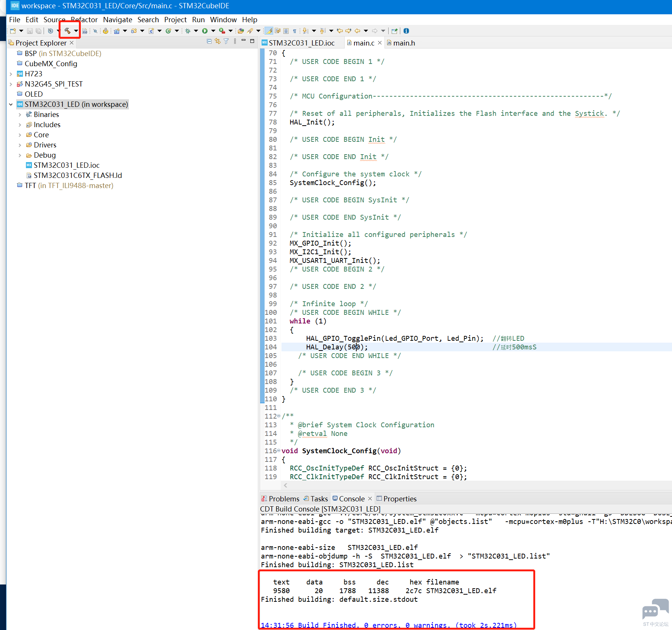Viewport: 672px width, 630px height.
Task: Click the Search flashlight toolbar icon
Action: [250, 31]
